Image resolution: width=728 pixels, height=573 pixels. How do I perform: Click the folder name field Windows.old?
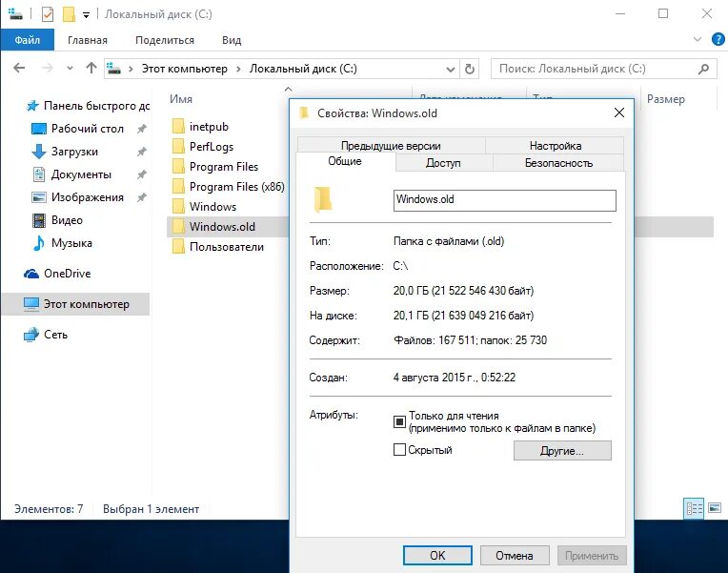click(x=505, y=200)
